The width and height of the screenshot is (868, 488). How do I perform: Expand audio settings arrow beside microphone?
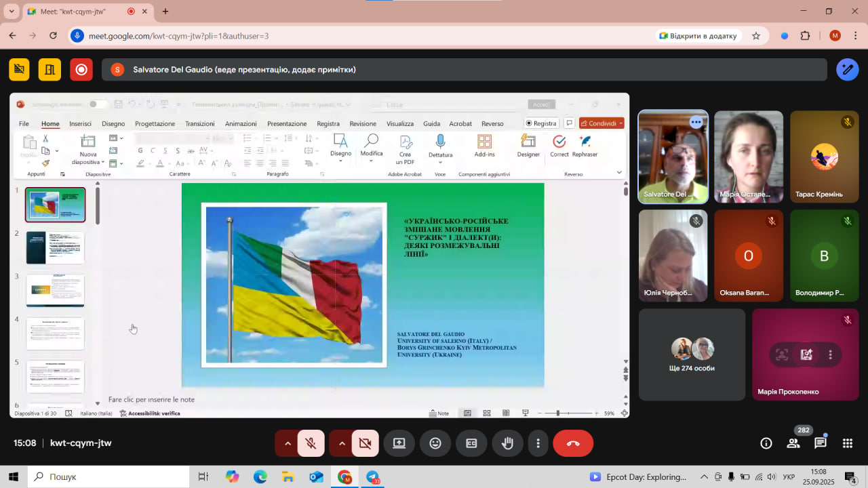[288, 443]
